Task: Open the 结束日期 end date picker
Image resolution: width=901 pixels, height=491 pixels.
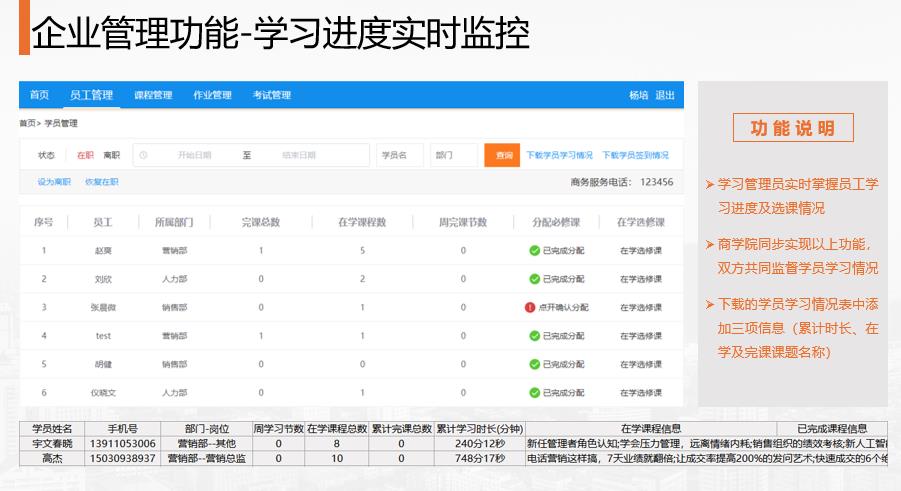Action: tap(299, 155)
